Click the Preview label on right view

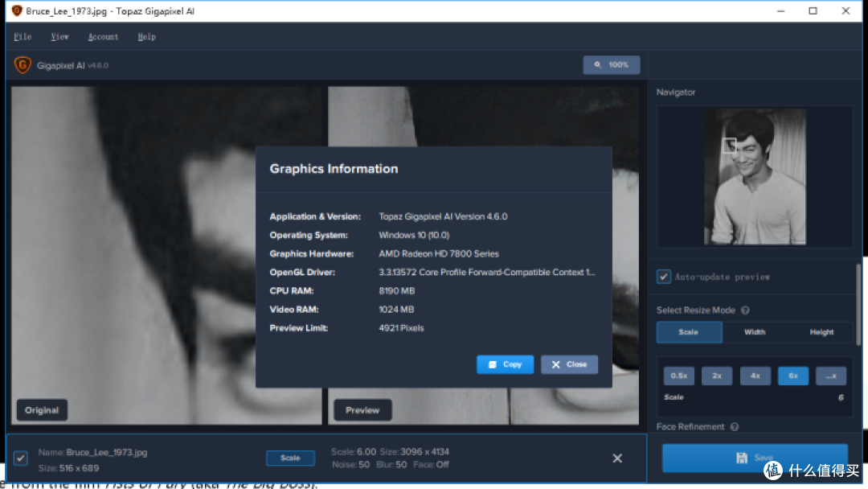click(x=362, y=410)
